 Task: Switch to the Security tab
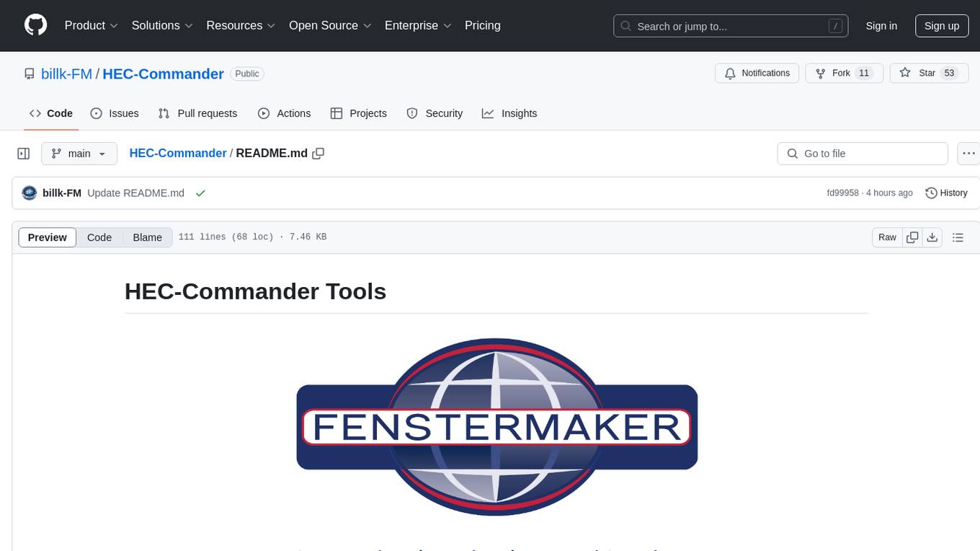(435, 113)
